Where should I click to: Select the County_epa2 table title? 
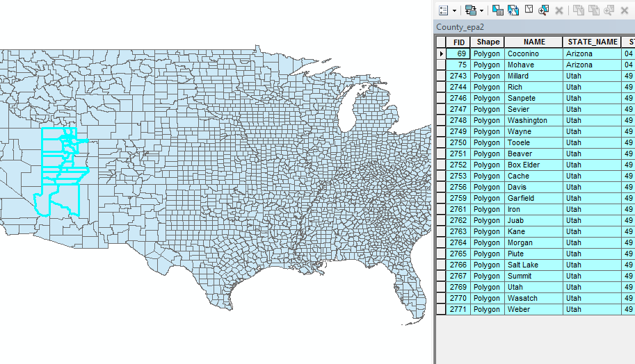pos(460,27)
